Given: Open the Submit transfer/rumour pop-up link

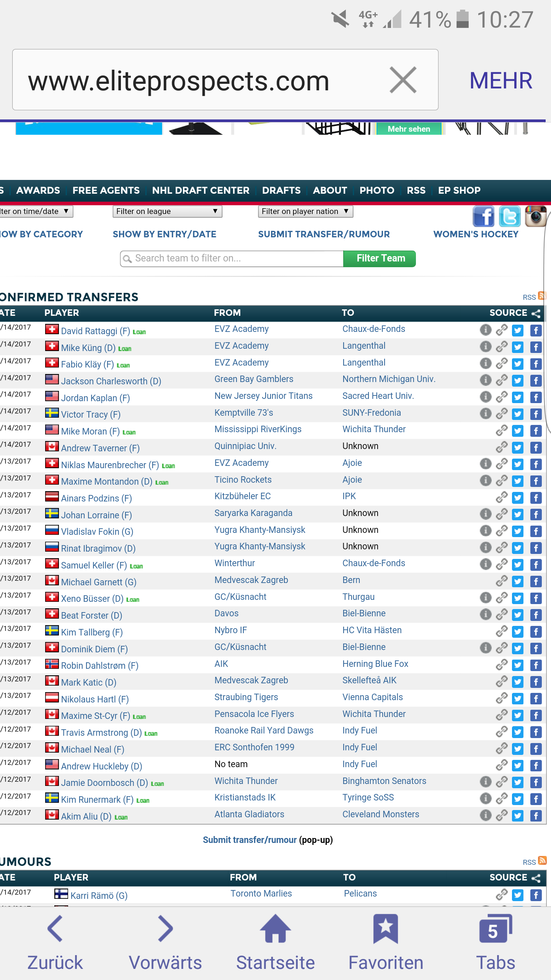Looking at the screenshot, I should 249,840.
